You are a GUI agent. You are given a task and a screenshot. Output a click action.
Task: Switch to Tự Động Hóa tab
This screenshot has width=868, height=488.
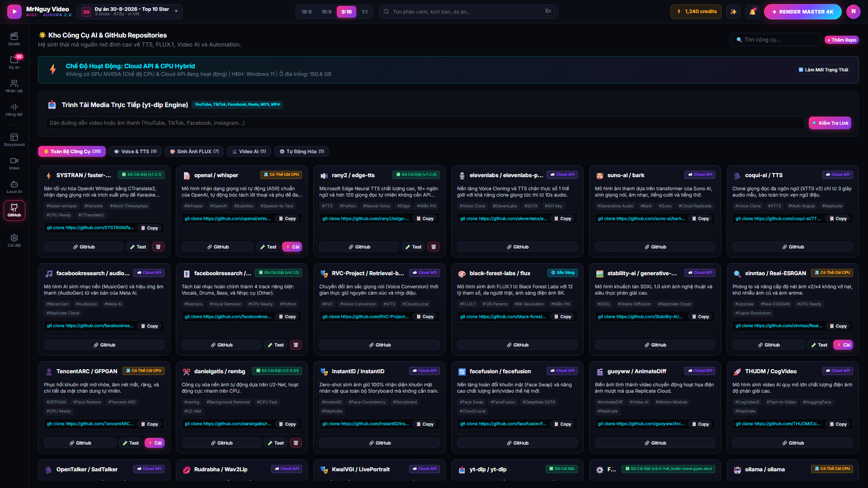302,151
